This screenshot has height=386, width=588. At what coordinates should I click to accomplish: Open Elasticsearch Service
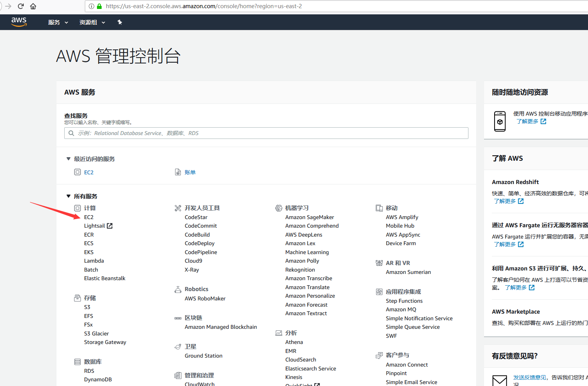pos(311,368)
